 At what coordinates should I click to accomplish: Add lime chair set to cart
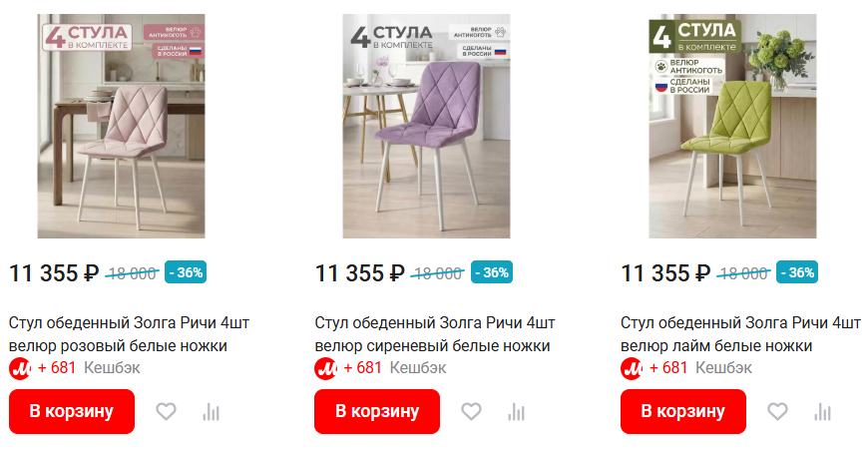pos(683,411)
